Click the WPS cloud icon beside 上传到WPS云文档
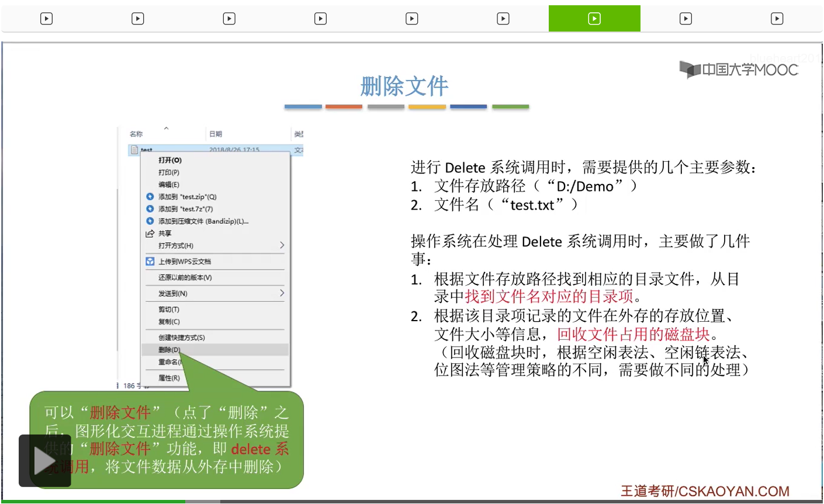This screenshot has width=824, height=504. click(x=150, y=262)
